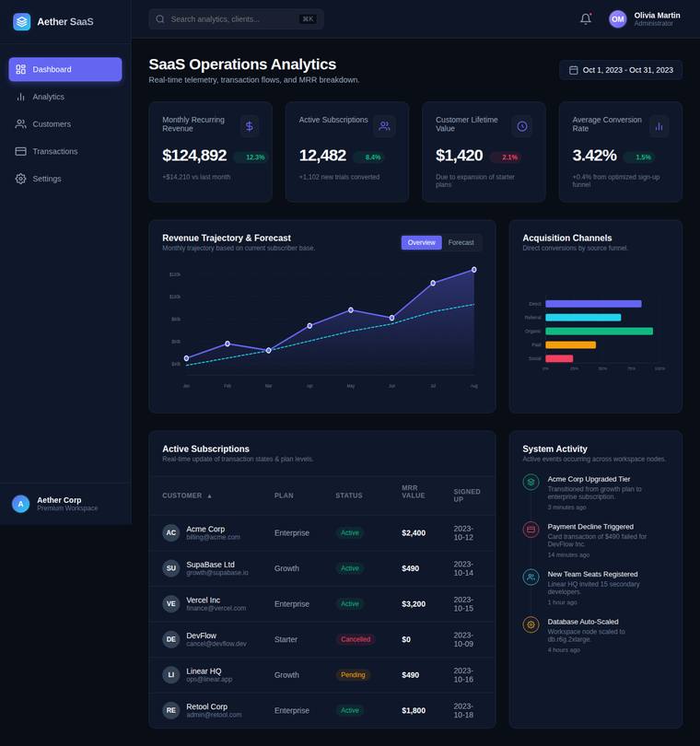
Task: Sort by the Customer column arrow
Action: point(209,495)
